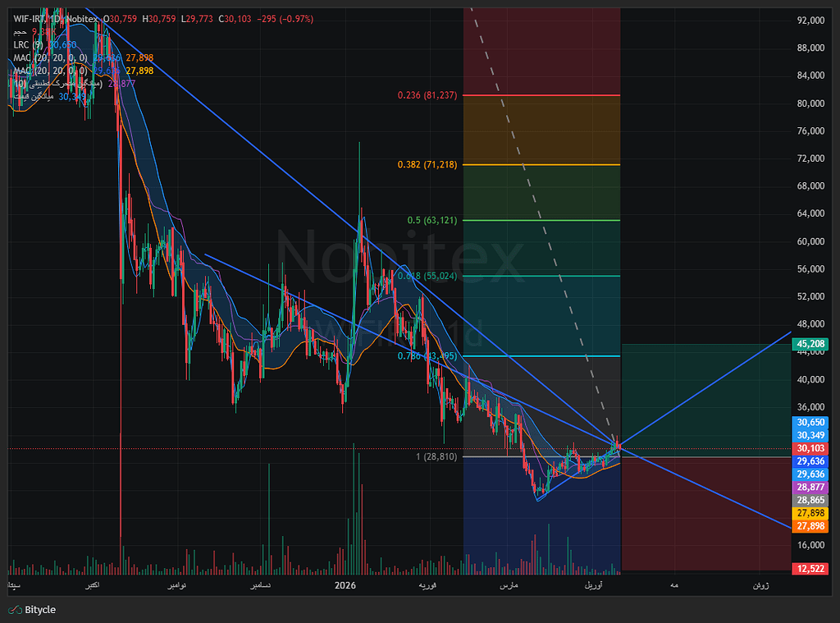Click the orange 27,898 price tag
840x623 pixels.
point(810,526)
